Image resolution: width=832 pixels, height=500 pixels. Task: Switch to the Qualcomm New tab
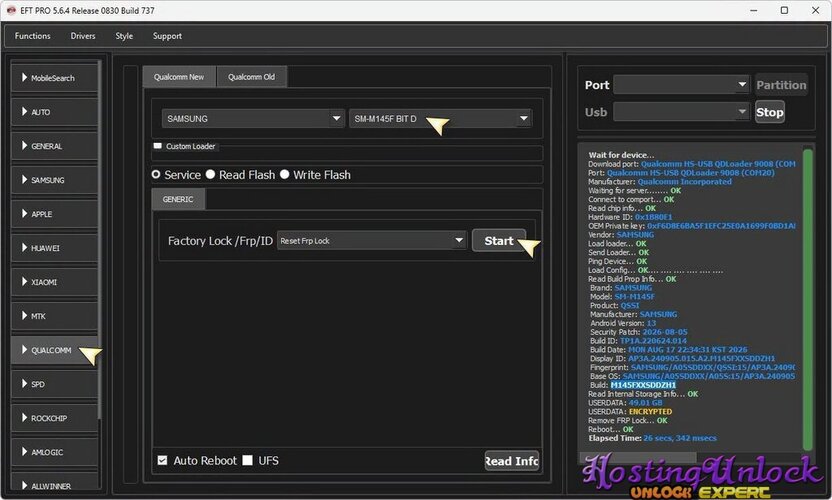coord(179,77)
